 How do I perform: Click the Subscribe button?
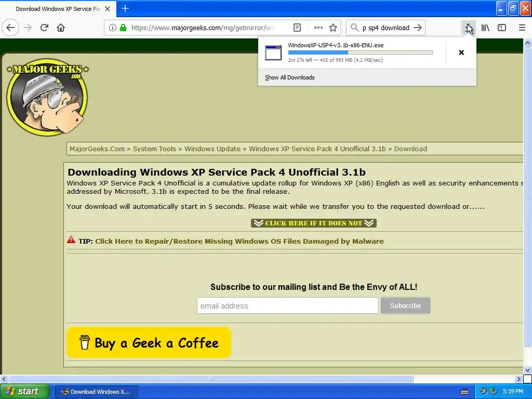(405, 305)
